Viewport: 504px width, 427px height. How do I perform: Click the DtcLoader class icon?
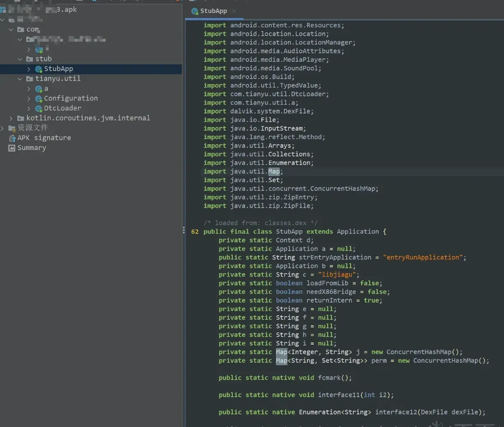39,108
